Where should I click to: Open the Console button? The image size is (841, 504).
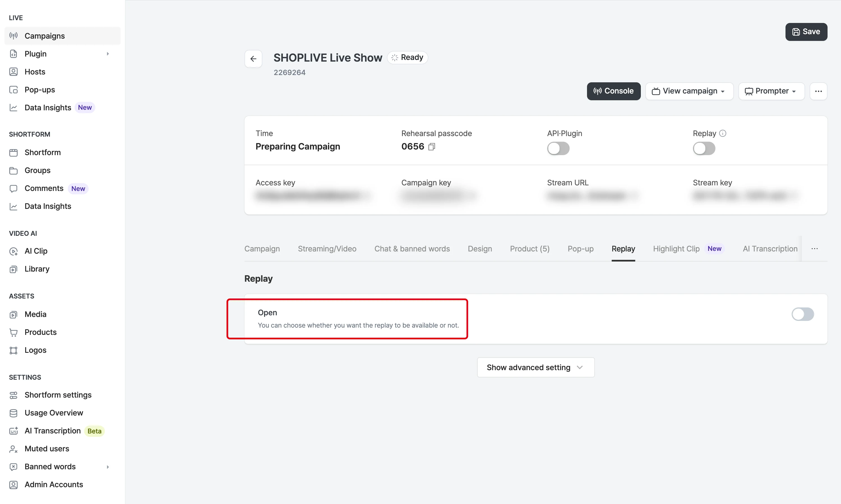pos(614,91)
